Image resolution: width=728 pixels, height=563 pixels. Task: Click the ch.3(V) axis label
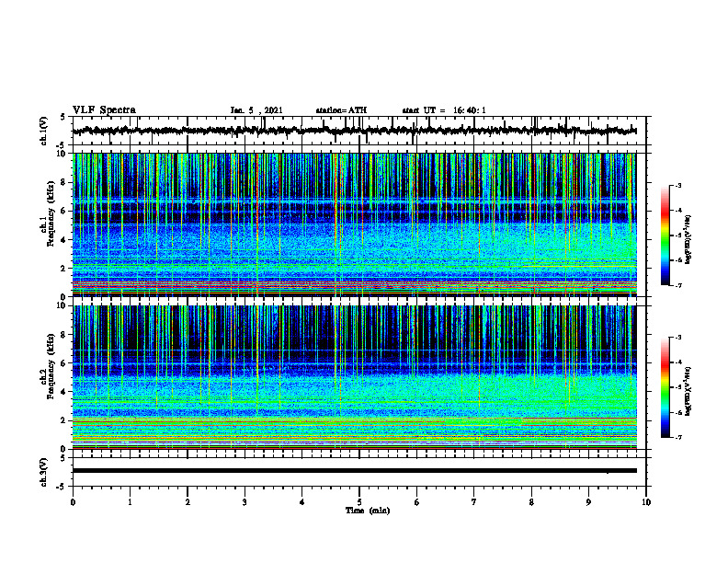point(43,472)
